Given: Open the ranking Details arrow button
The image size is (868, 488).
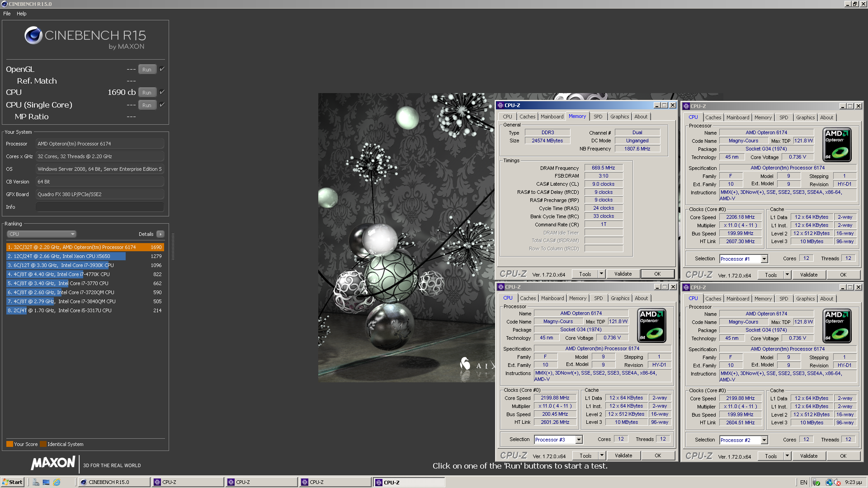Looking at the screenshot, I should (x=160, y=234).
